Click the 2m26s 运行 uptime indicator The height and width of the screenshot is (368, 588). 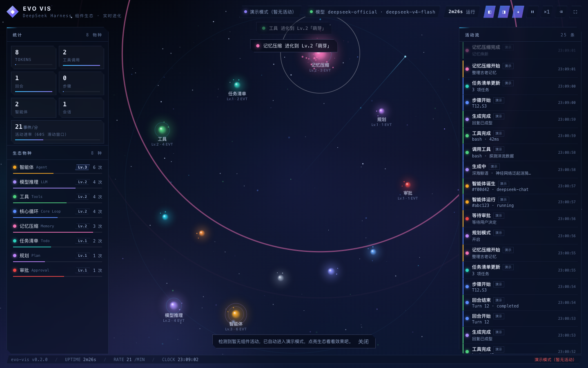[x=462, y=12]
